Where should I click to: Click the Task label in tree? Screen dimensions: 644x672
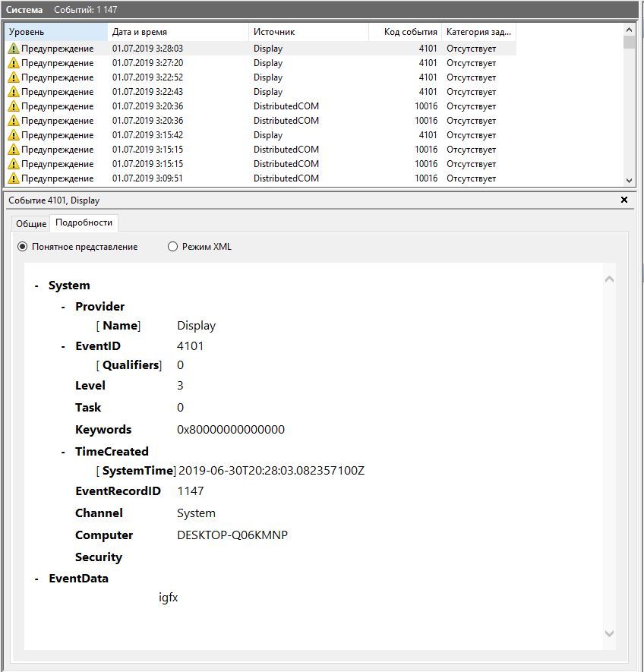point(88,408)
